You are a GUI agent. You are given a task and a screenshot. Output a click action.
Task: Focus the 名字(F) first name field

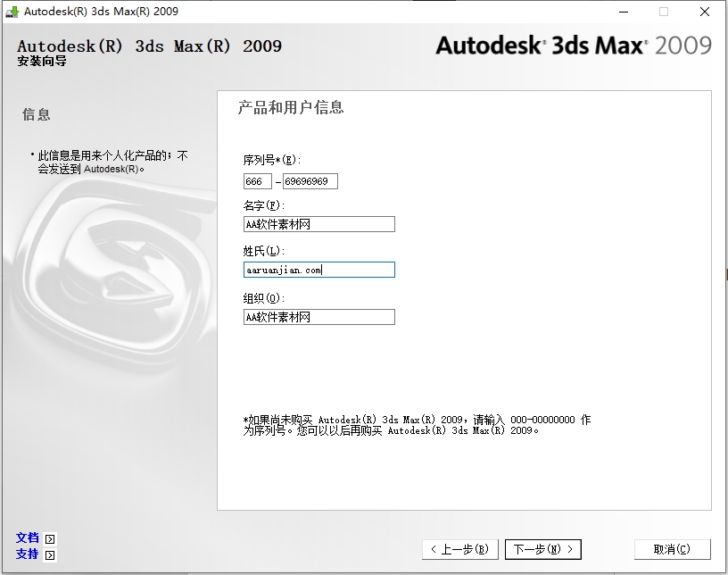click(x=318, y=225)
